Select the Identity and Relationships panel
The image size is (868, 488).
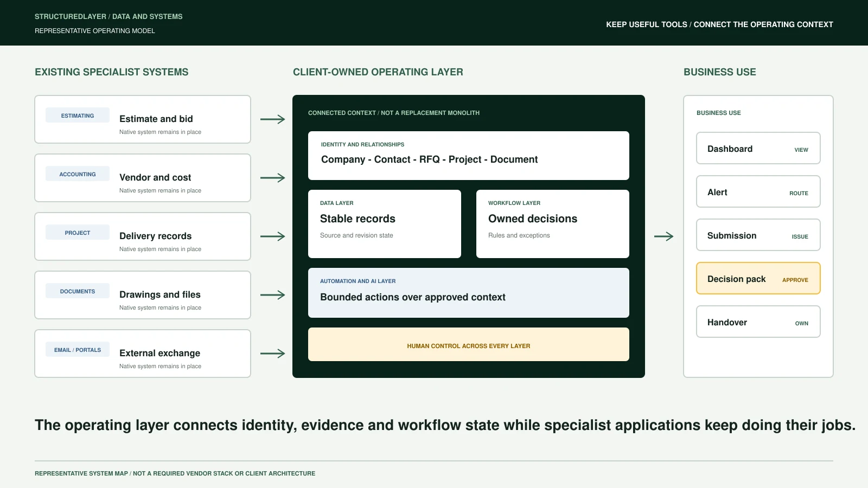[x=469, y=156]
